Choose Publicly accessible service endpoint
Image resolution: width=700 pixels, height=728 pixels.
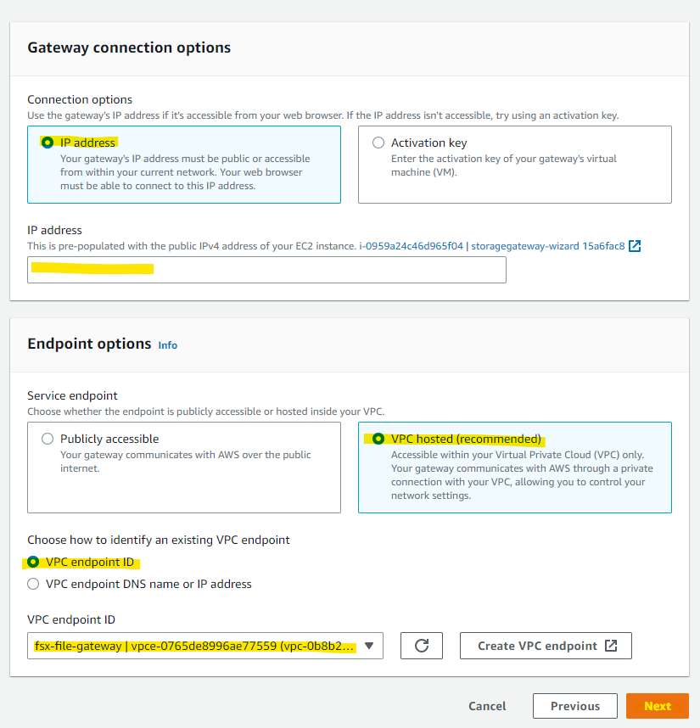(x=48, y=438)
